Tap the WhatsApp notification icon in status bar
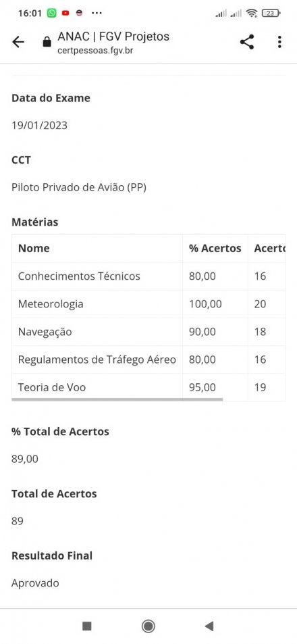This screenshot has height=644, width=297. [51, 13]
